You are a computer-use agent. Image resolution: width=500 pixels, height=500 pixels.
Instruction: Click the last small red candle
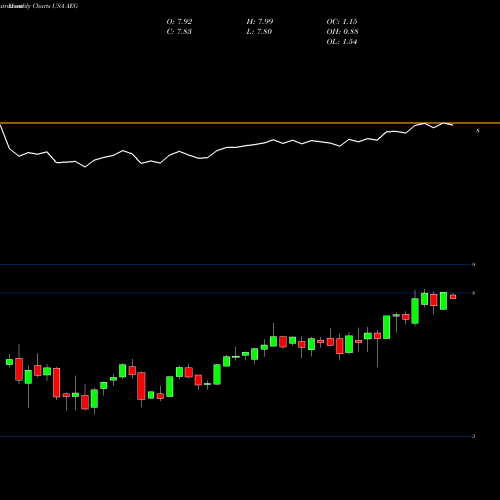[453, 296]
